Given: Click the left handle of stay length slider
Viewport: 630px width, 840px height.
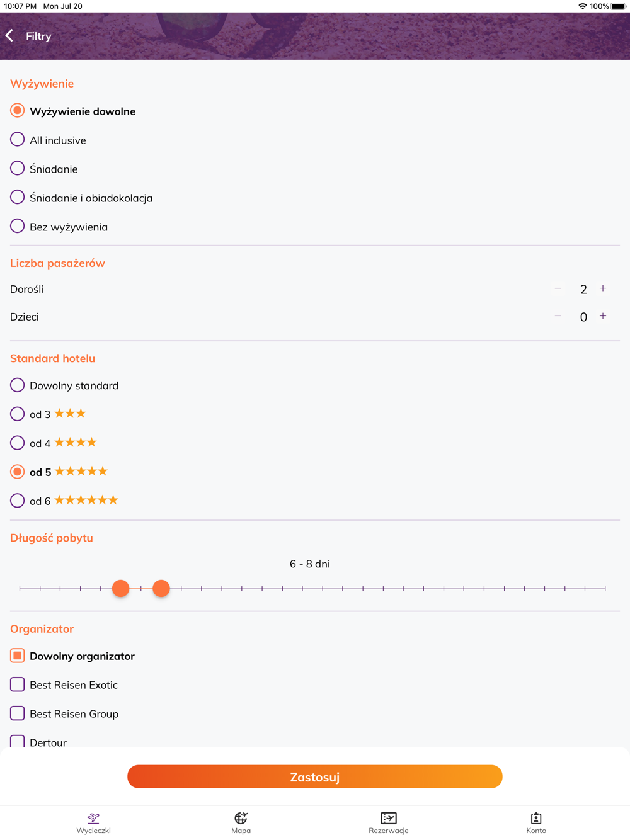Looking at the screenshot, I should [x=121, y=588].
